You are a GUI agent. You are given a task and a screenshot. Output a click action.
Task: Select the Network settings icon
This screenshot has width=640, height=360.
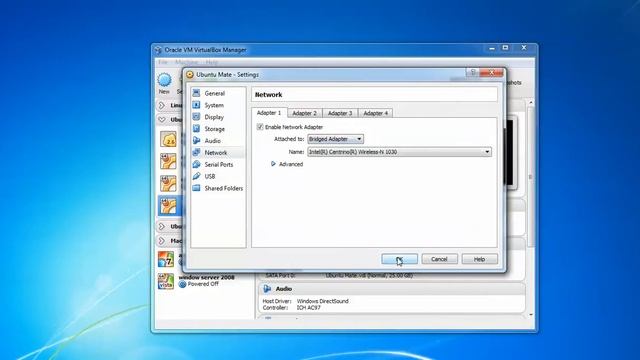196,152
